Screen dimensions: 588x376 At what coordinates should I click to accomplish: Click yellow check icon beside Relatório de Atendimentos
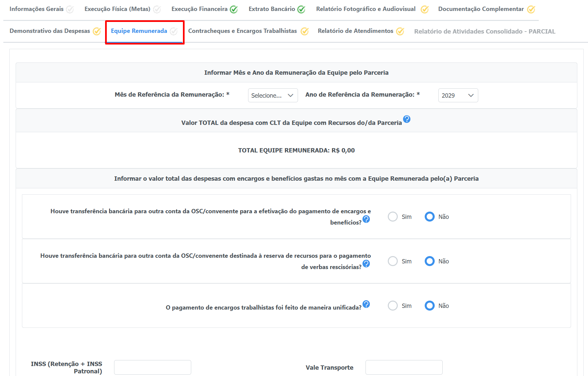[x=400, y=31]
